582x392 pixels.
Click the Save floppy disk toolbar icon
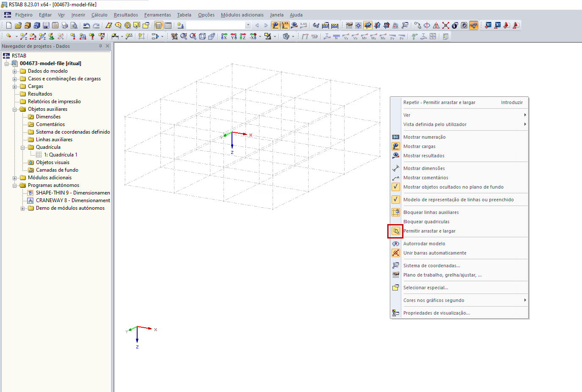click(46, 25)
